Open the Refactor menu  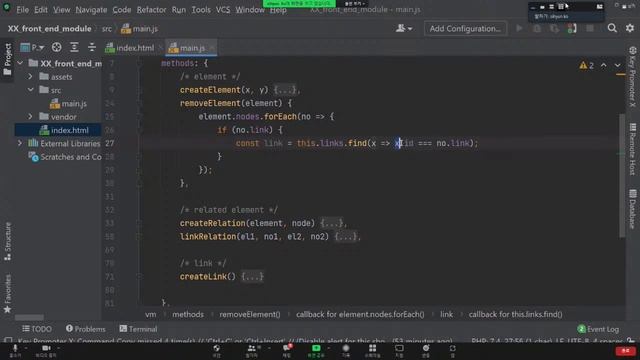(151, 9)
